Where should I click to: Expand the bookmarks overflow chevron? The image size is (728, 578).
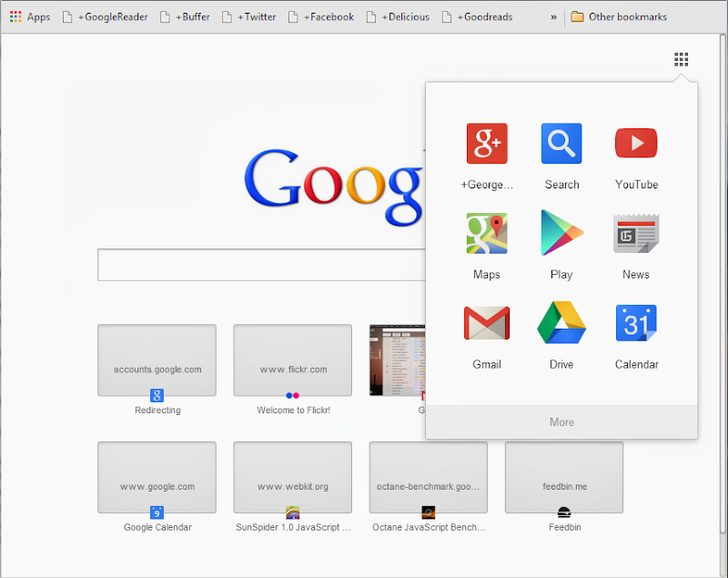click(x=553, y=17)
